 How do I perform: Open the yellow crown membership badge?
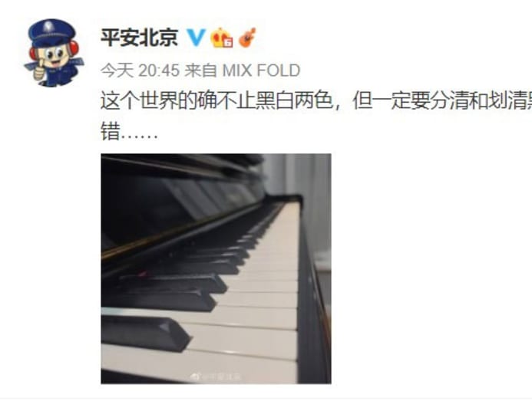point(222,37)
